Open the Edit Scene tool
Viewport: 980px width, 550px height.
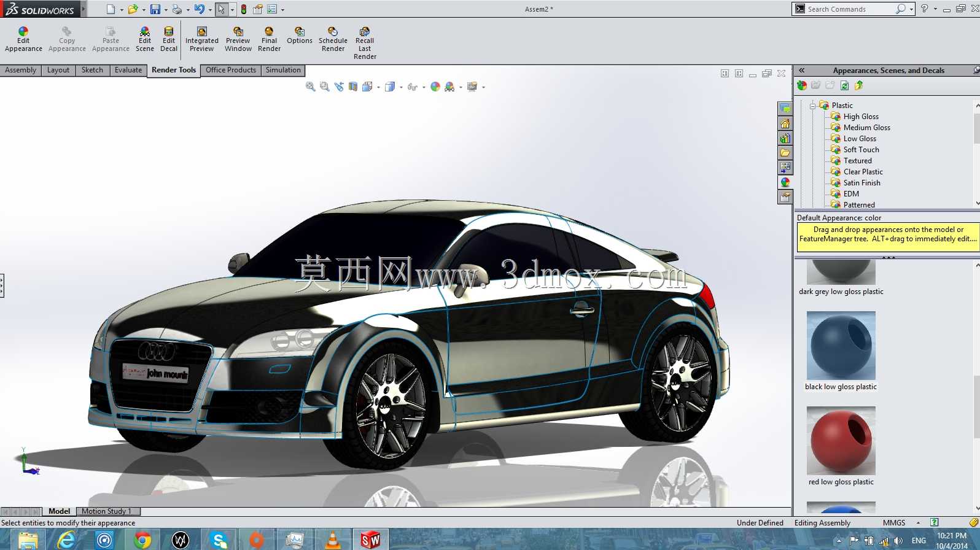pos(145,39)
